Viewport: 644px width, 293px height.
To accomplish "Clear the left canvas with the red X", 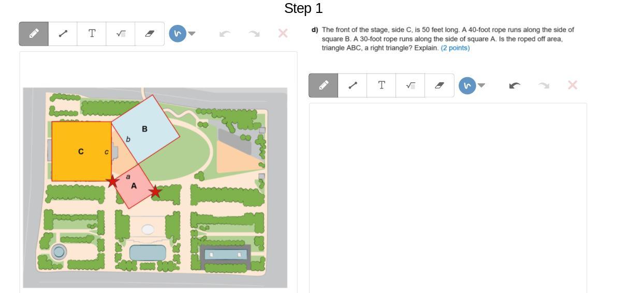I will 283,34.
